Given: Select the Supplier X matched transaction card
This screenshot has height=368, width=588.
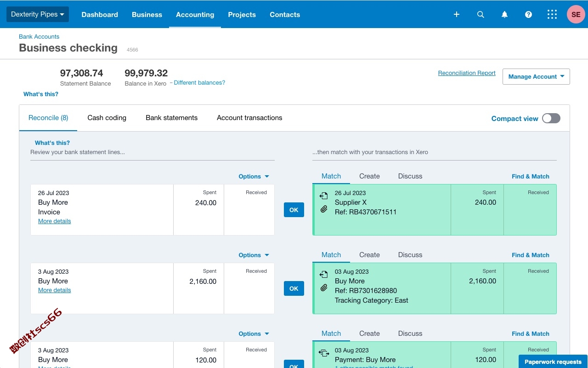Looking at the screenshot, I should (435, 210).
